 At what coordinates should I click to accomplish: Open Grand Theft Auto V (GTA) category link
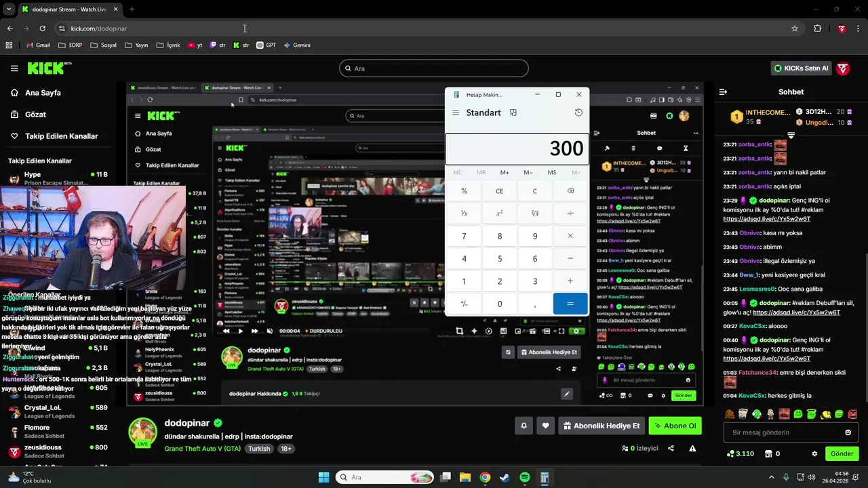[x=202, y=449]
